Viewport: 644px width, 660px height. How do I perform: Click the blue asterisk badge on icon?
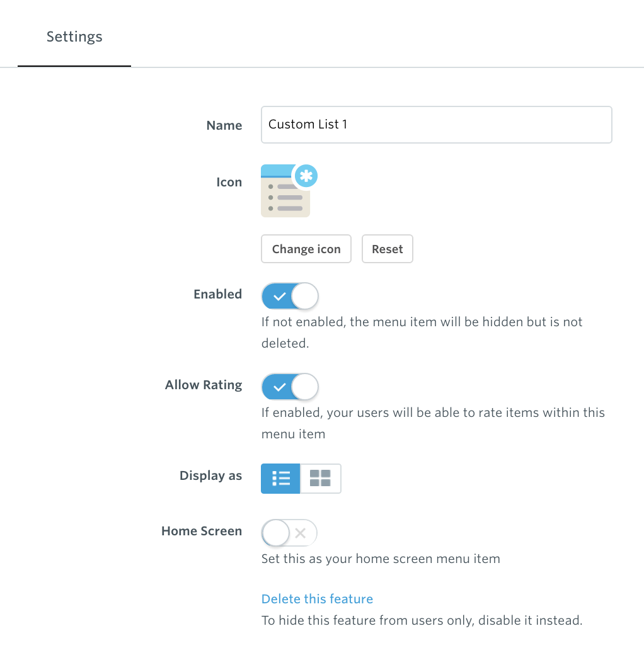click(x=306, y=176)
